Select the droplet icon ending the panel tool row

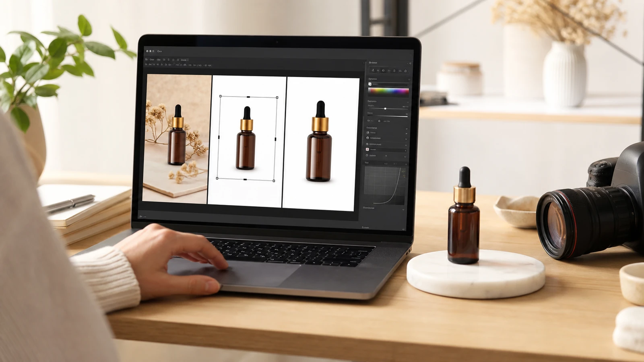tap(405, 71)
